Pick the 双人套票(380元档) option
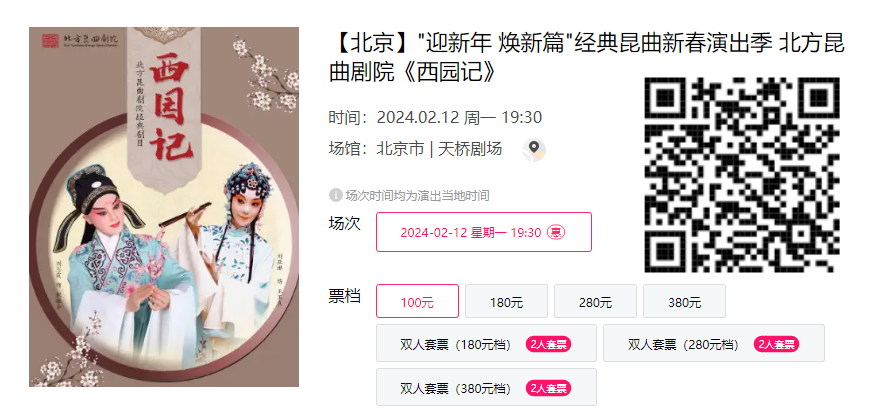The width and height of the screenshot is (879, 415). pos(486,387)
